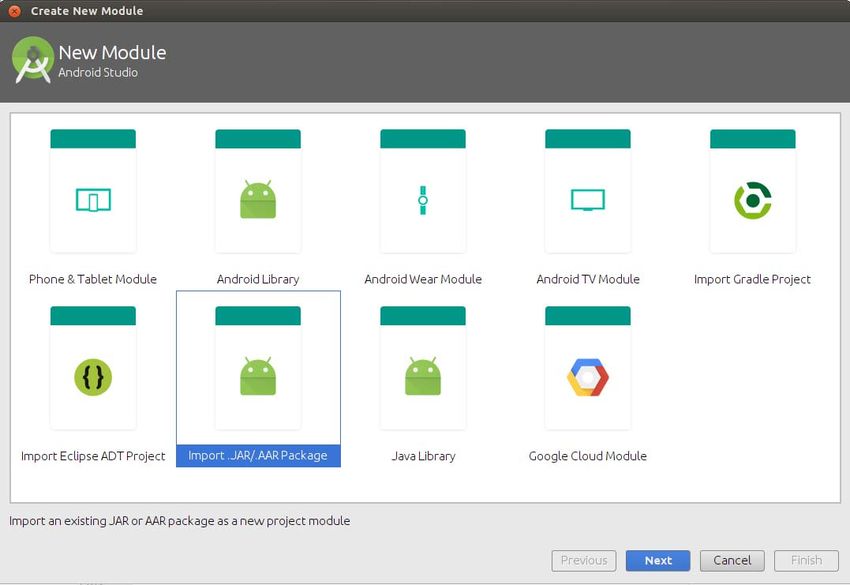
Task: Click the "Create New Module" window title
Action: (87, 11)
